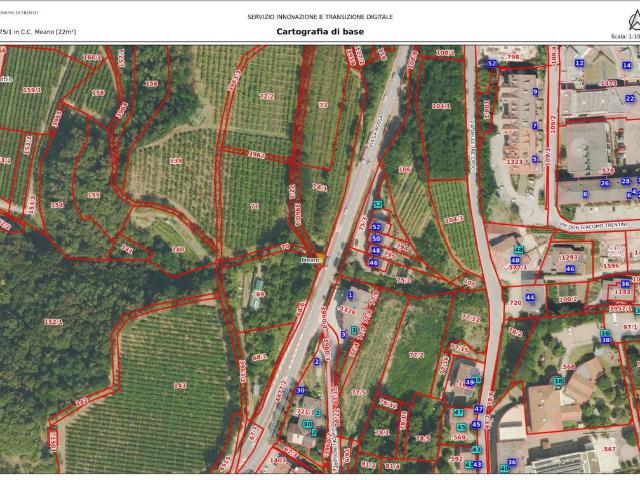The height and width of the screenshot is (480, 640).
Task: Select parcel label 71
Action: coord(254,206)
